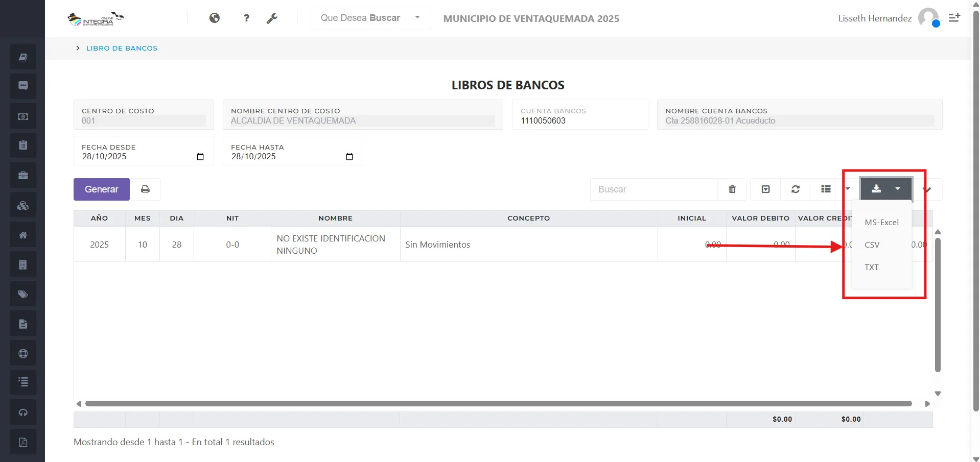Select the globe icon in the header
Screen dimensions: 980x462
215,18
